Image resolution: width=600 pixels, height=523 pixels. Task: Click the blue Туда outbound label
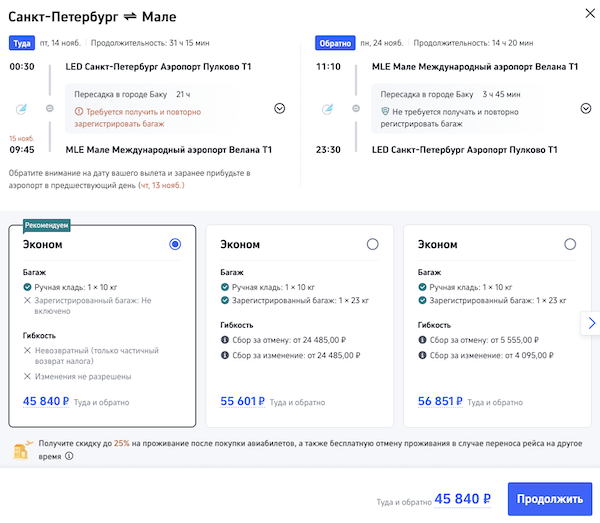pyautogui.click(x=22, y=43)
